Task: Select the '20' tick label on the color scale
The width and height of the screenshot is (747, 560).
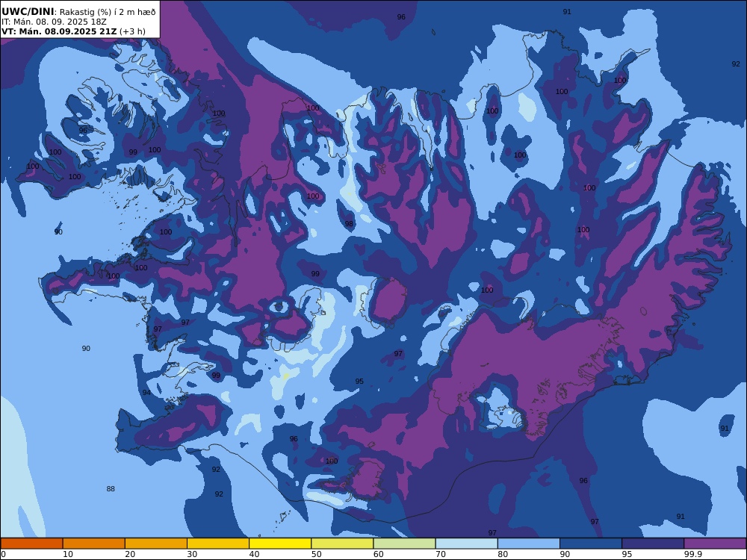Action: click(x=130, y=554)
